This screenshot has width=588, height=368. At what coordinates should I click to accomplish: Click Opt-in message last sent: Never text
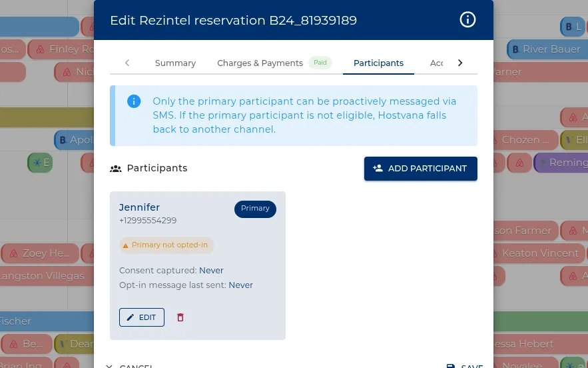[186, 285]
